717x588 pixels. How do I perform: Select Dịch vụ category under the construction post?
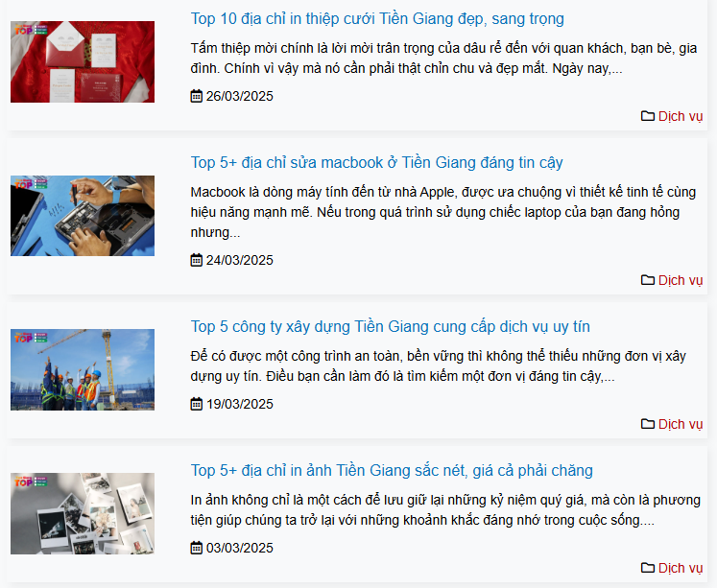(x=681, y=424)
